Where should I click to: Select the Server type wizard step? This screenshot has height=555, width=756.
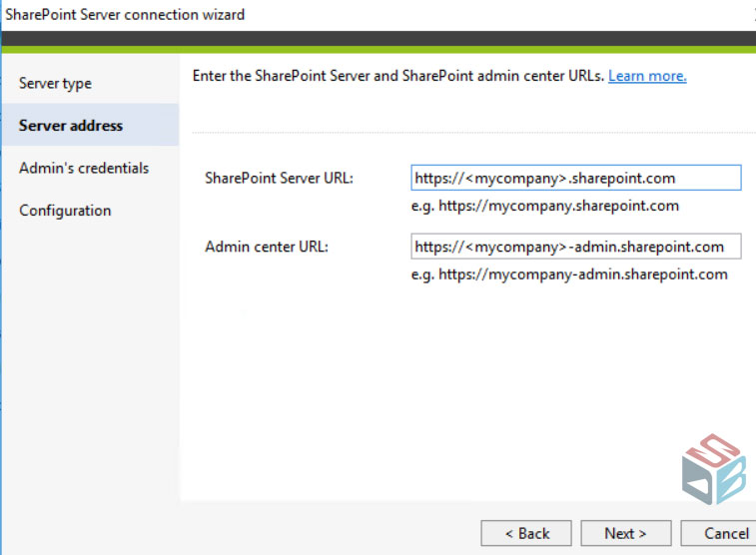pos(55,83)
